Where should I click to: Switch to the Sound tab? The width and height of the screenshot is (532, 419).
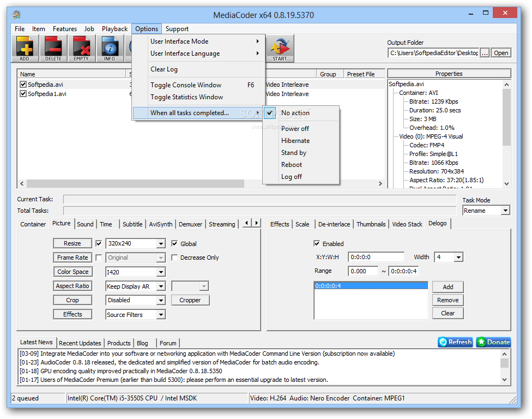point(85,224)
